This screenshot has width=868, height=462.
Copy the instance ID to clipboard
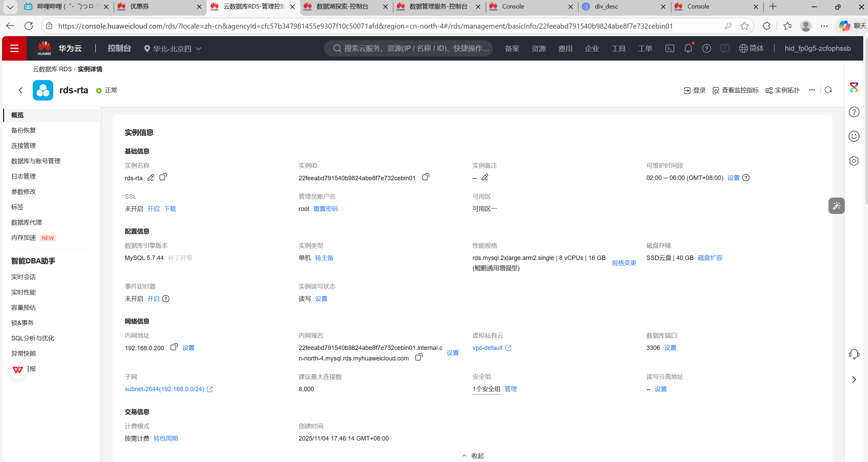pyautogui.click(x=425, y=177)
